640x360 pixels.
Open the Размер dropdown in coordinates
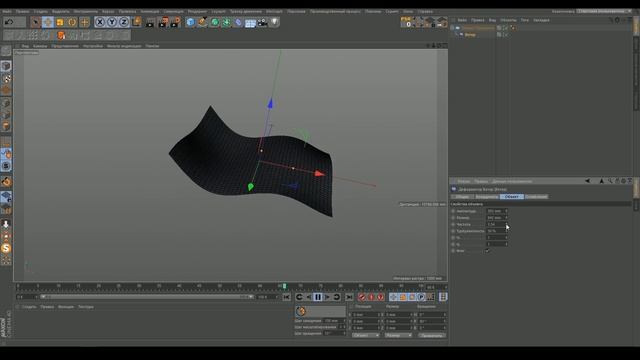tap(398, 335)
